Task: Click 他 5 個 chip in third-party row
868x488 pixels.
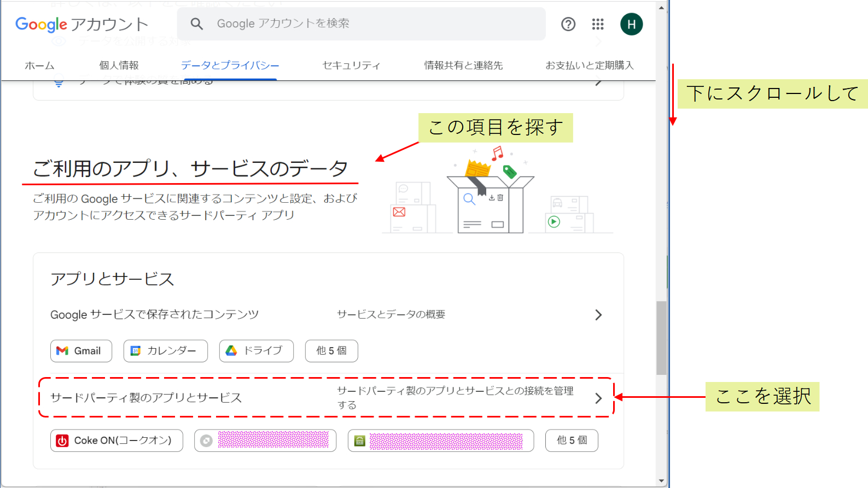Action: 572,440
